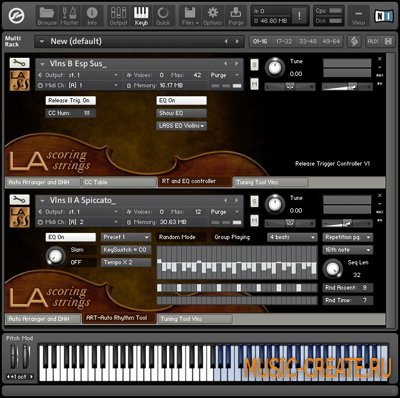This screenshot has height=398, width=400.
Task: Select the ART-Auto Rhythm Tool tab
Action: coord(119,318)
